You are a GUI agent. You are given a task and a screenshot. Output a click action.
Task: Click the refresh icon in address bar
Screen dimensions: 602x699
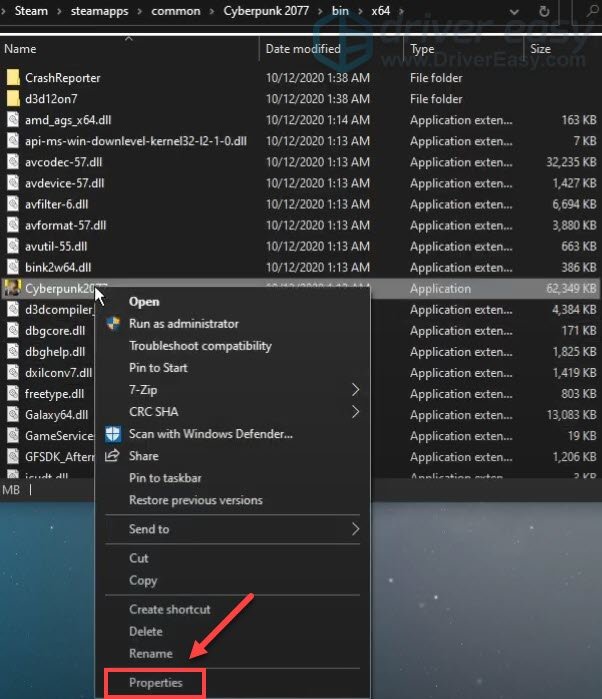point(544,11)
